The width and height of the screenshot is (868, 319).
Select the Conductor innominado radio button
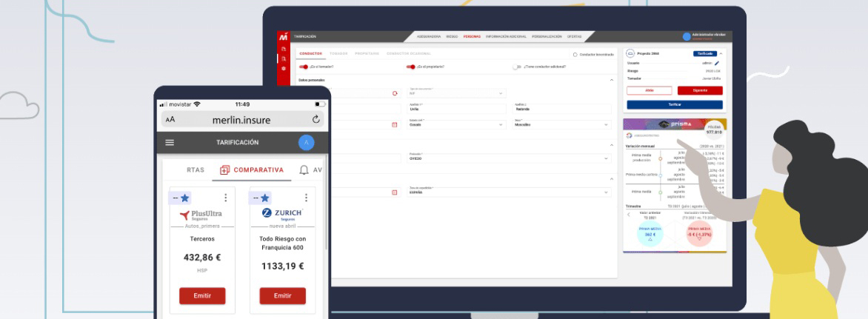click(575, 54)
